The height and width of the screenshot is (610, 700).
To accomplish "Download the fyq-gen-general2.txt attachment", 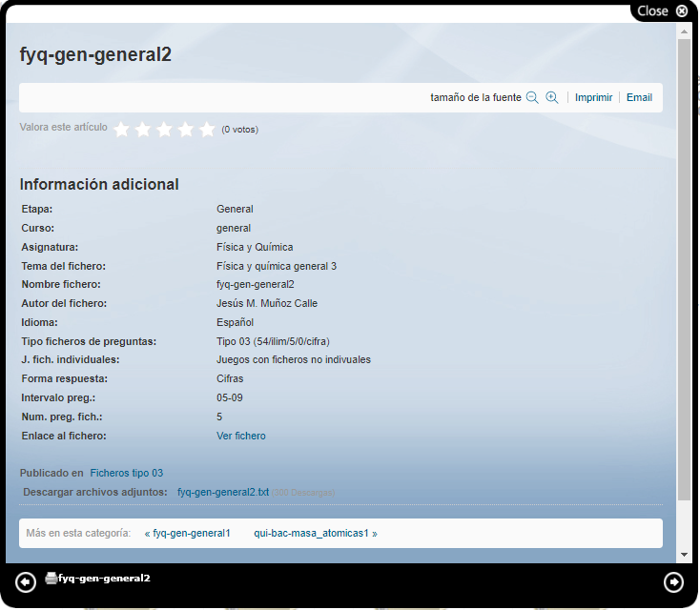I will pos(223,492).
